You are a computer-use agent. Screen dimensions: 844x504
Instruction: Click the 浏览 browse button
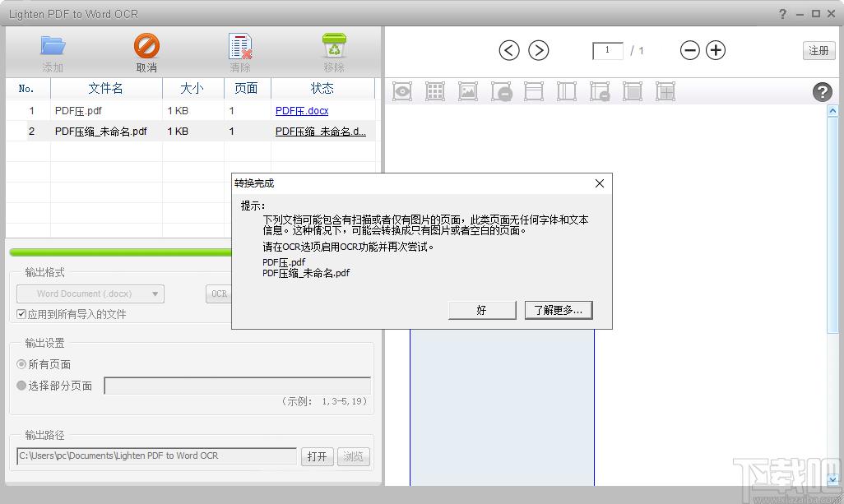(x=353, y=456)
